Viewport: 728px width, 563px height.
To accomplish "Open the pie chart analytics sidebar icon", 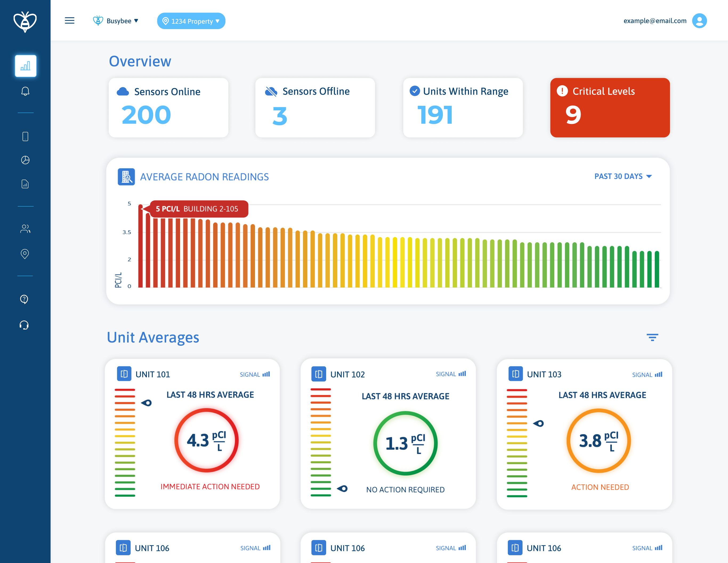I will [x=25, y=160].
